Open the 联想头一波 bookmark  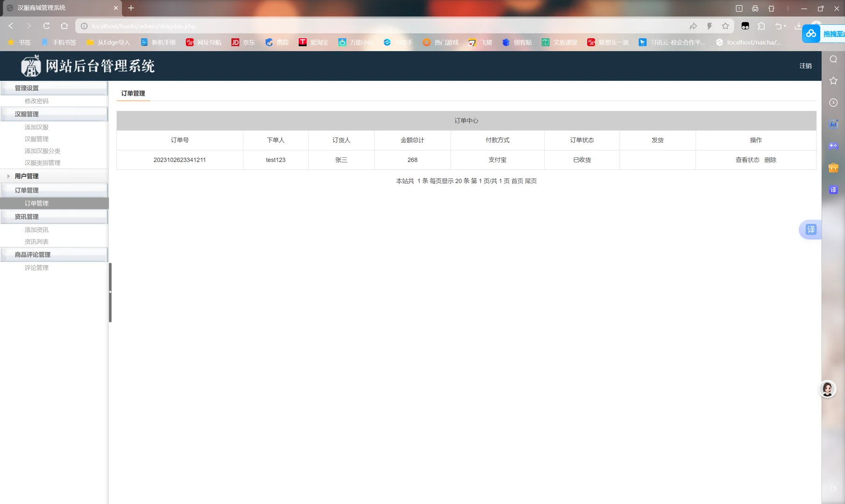click(x=608, y=42)
